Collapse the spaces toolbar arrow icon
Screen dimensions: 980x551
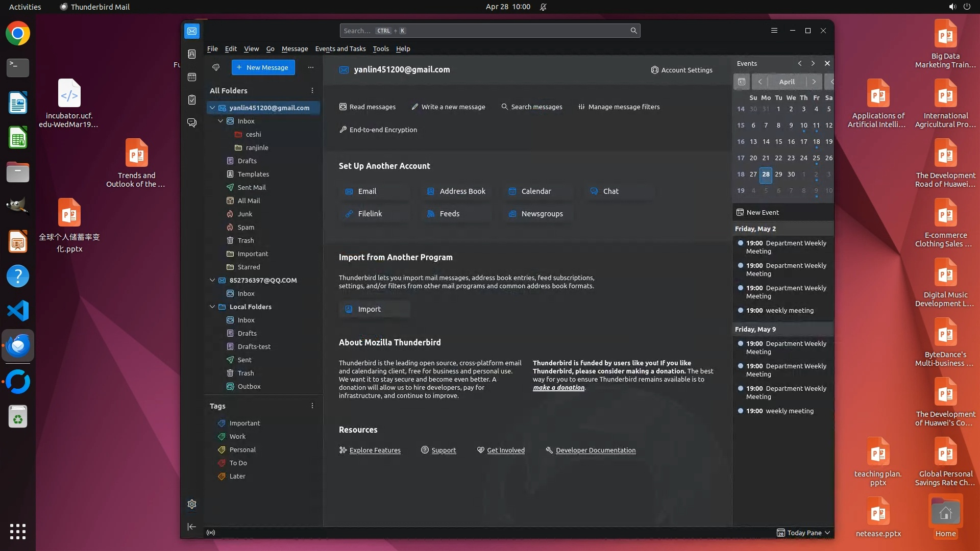pyautogui.click(x=192, y=527)
